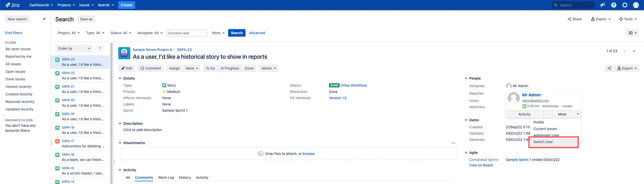The width and height of the screenshot is (644, 184).
Task: Select Current Issues menu option
Action: coord(545,129)
